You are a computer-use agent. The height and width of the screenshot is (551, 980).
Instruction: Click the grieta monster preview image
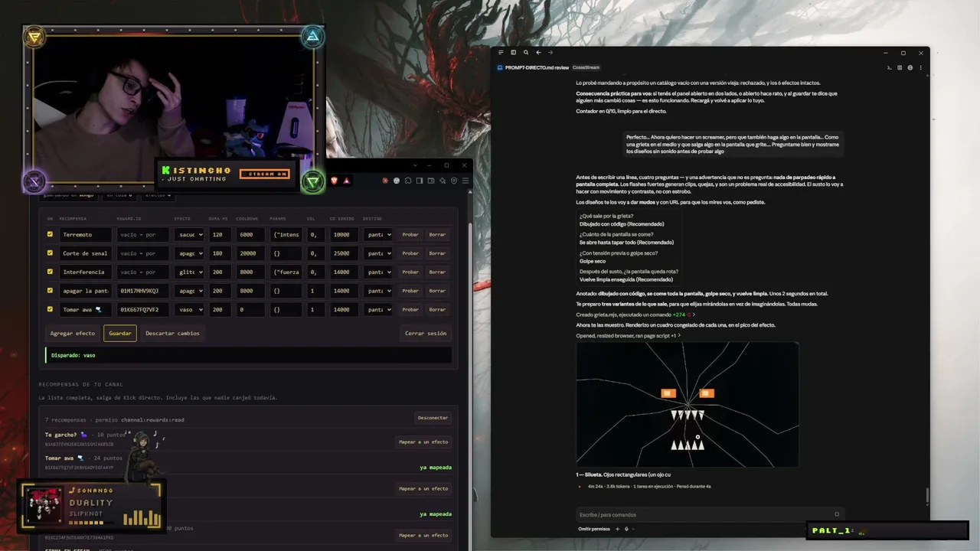(x=688, y=404)
